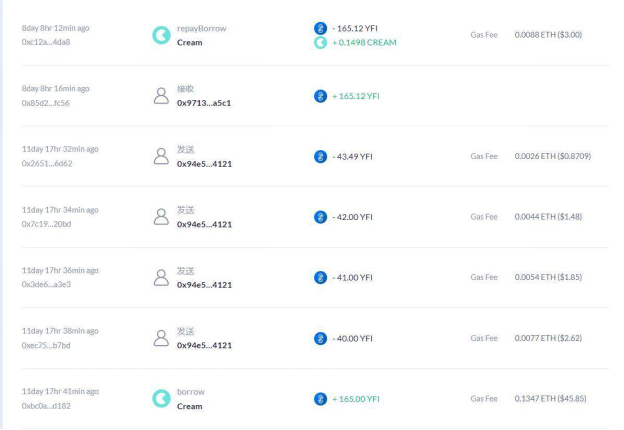The height and width of the screenshot is (430, 624).
Task: Click the YFI token icon beside -165.12 YFI
Action: click(x=320, y=28)
